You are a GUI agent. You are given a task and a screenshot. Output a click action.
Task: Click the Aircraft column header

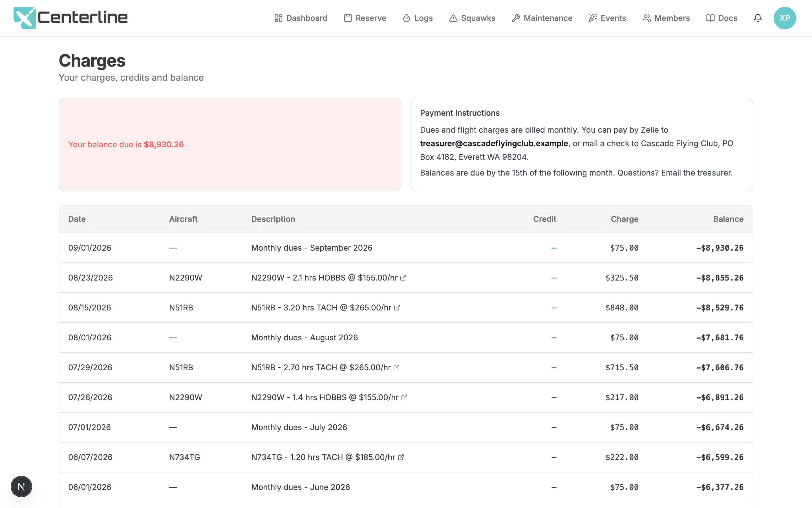tap(183, 219)
